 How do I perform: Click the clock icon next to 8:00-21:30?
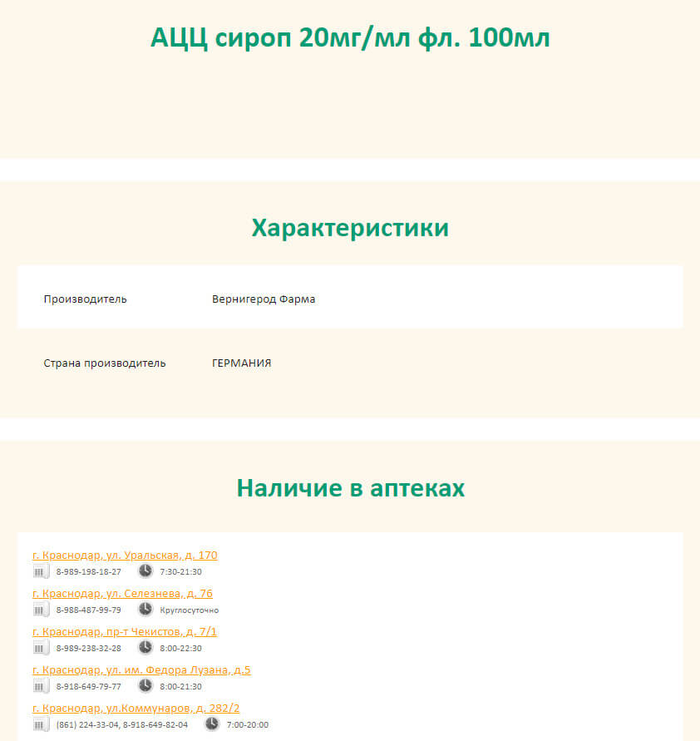click(x=145, y=686)
